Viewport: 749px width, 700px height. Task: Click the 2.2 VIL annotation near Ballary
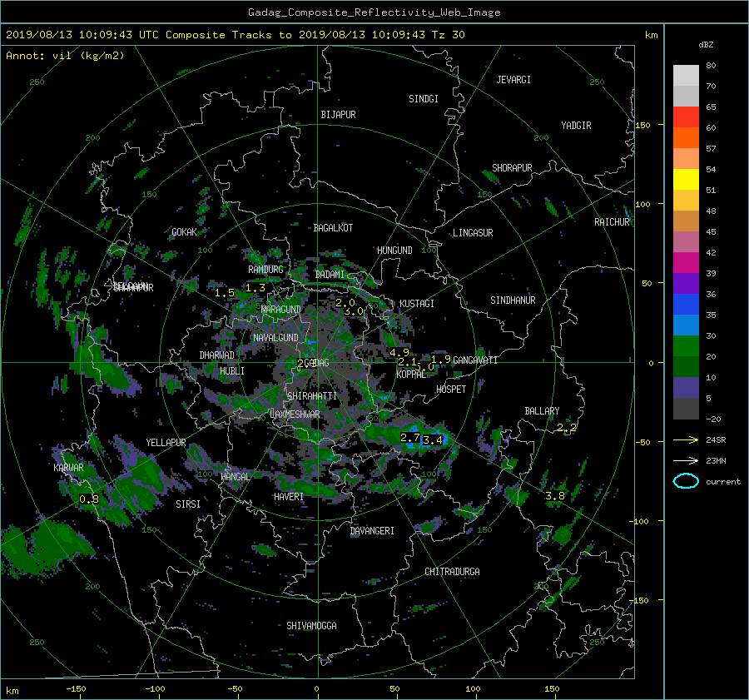pos(567,427)
